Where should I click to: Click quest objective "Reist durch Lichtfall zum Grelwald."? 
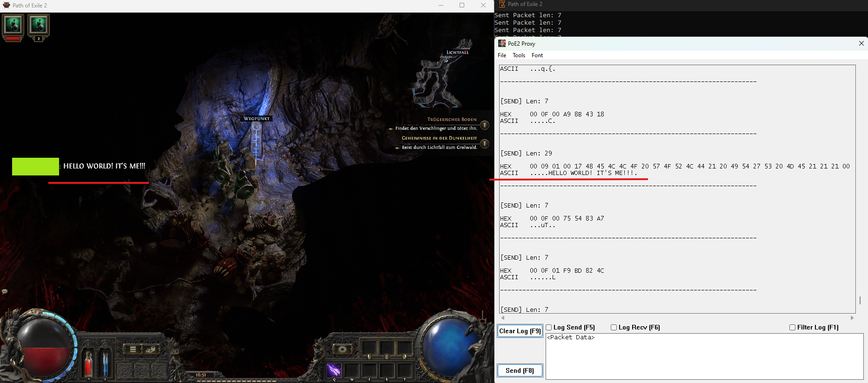point(439,148)
